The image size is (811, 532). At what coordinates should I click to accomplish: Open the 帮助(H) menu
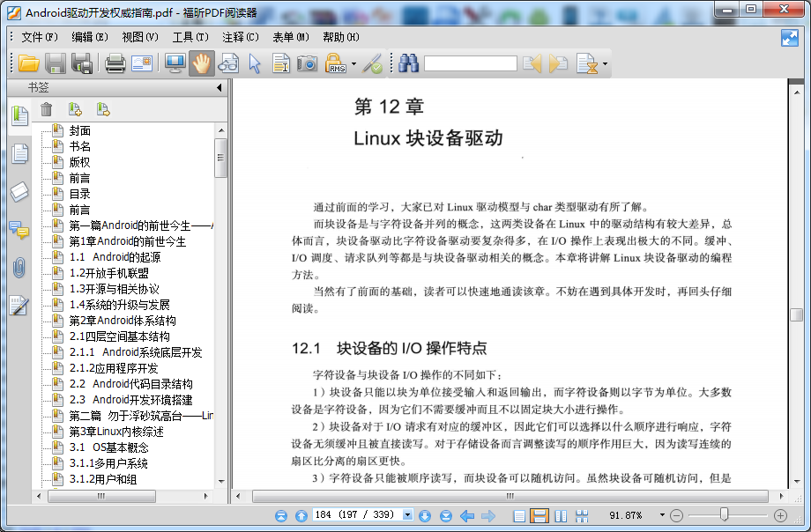(341, 37)
